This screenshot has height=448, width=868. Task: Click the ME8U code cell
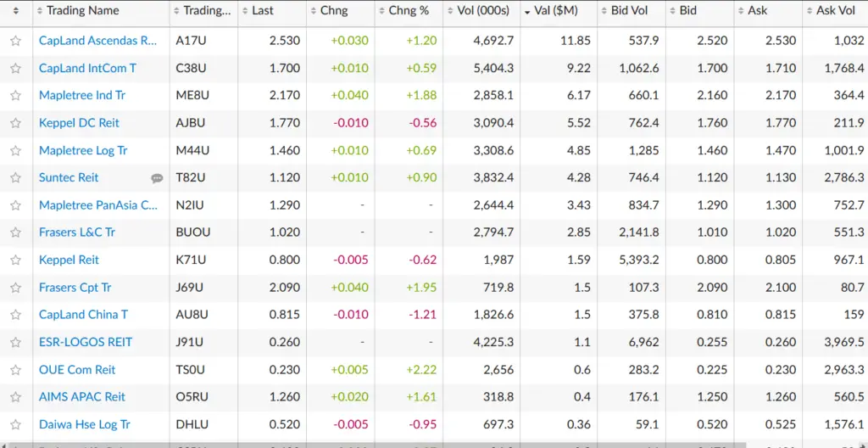(192, 95)
